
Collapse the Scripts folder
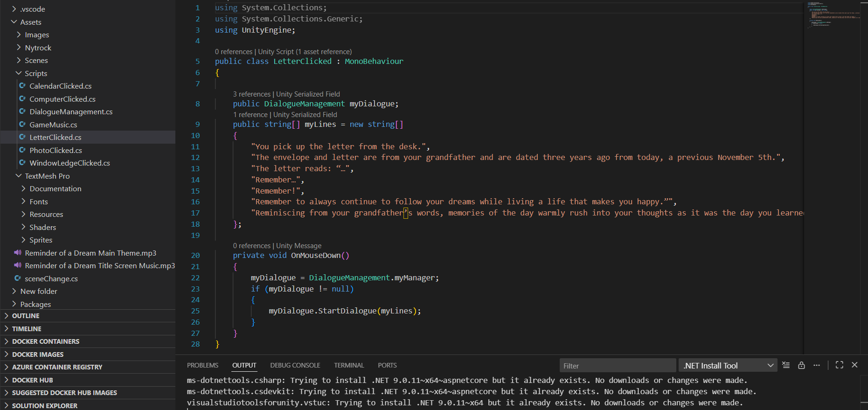click(19, 73)
